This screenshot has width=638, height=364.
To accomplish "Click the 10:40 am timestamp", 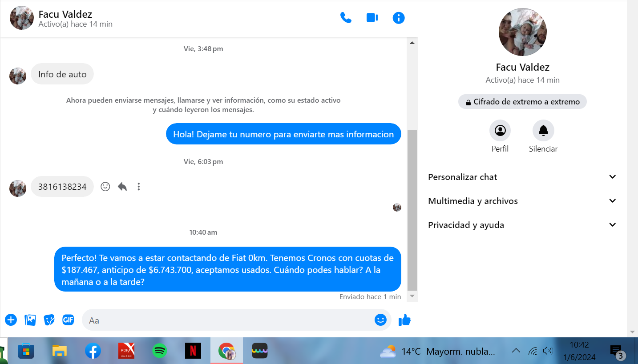I will [203, 232].
